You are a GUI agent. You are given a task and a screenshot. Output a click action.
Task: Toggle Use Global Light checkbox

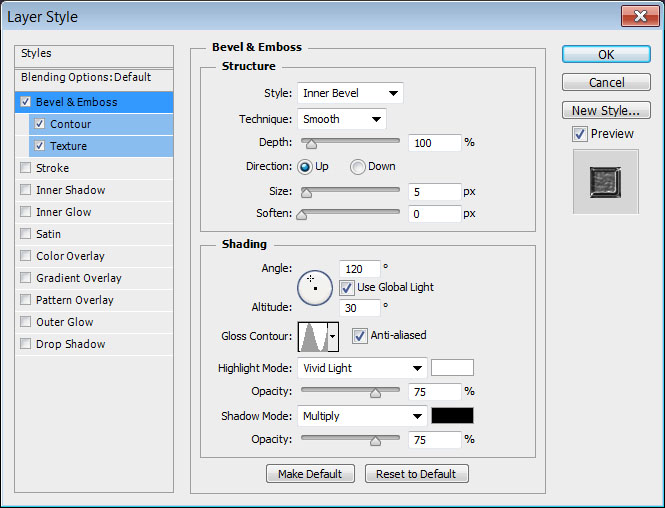[x=347, y=287]
